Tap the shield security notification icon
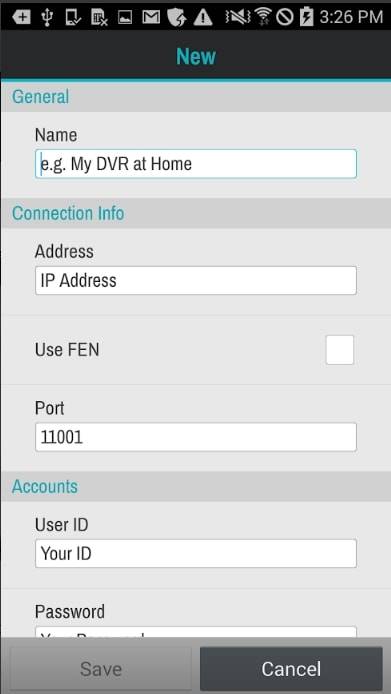 tap(177, 17)
